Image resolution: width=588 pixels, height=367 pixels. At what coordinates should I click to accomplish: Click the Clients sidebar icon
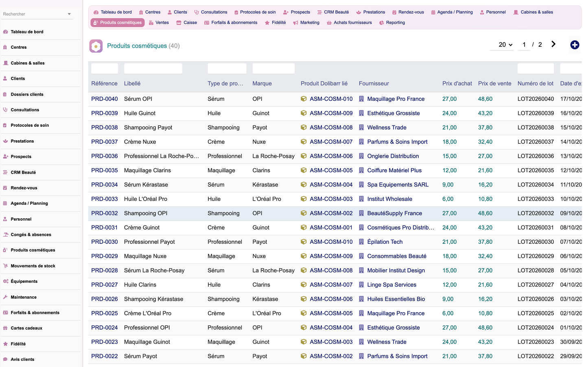(x=5, y=78)
